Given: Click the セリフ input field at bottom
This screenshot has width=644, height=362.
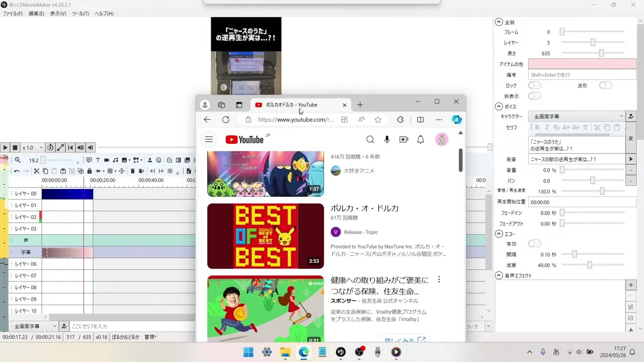Looking at the screenshot, I should pyautogui.click(x=133, y=326).
